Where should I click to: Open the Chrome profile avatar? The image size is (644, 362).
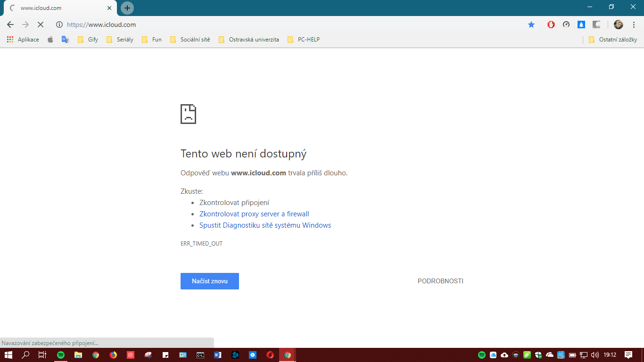pyautogui.click(x=619, y=25)
